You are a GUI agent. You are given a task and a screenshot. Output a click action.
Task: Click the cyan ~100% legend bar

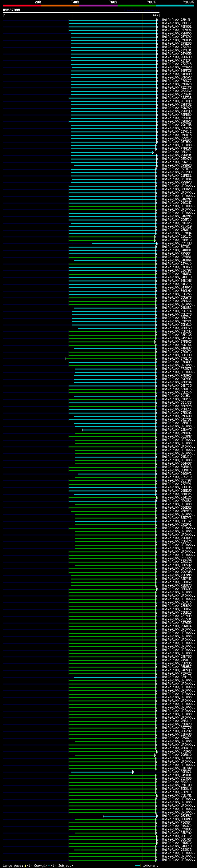175,6
